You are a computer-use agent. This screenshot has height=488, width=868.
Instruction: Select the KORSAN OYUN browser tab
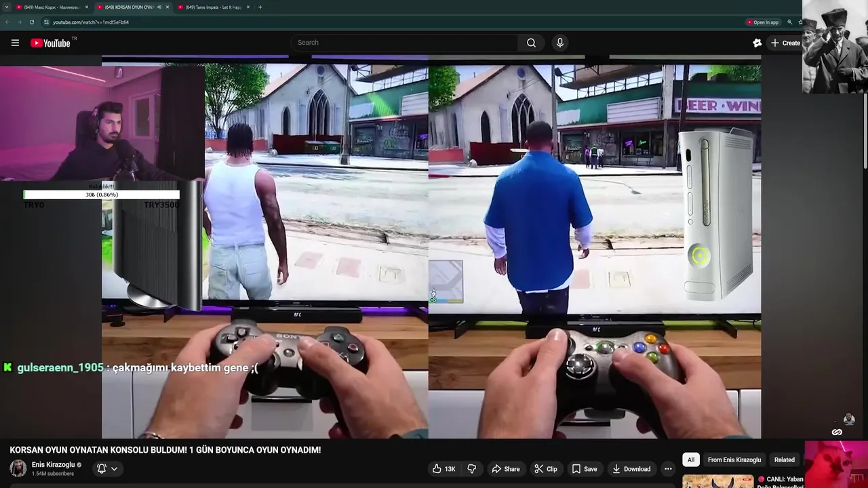[132, 7]
